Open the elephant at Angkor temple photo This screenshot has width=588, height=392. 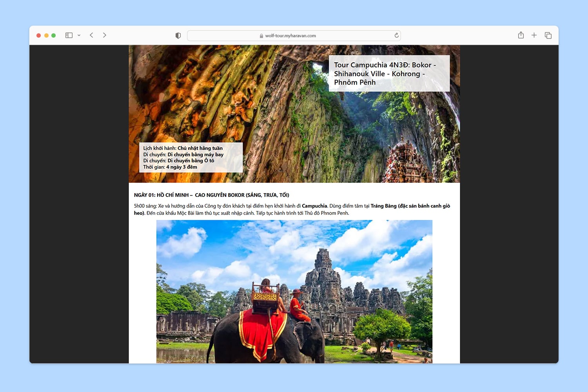pyautogui.click(x=294, y=291)
